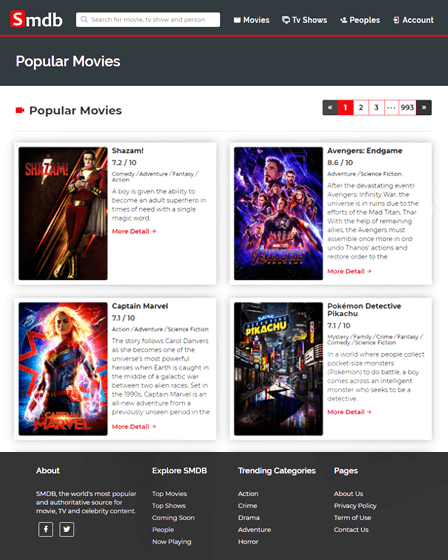
Task: Open Top Movies footer link
Action: tap(169, 494)
